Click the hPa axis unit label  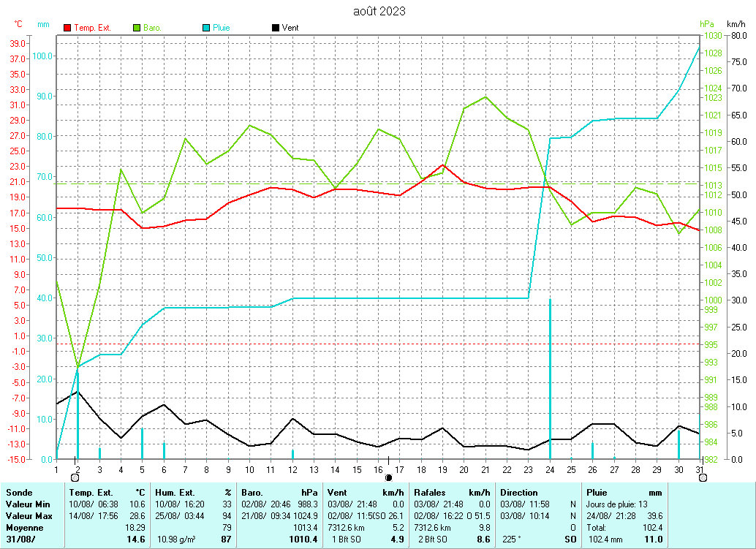point(706,24)
